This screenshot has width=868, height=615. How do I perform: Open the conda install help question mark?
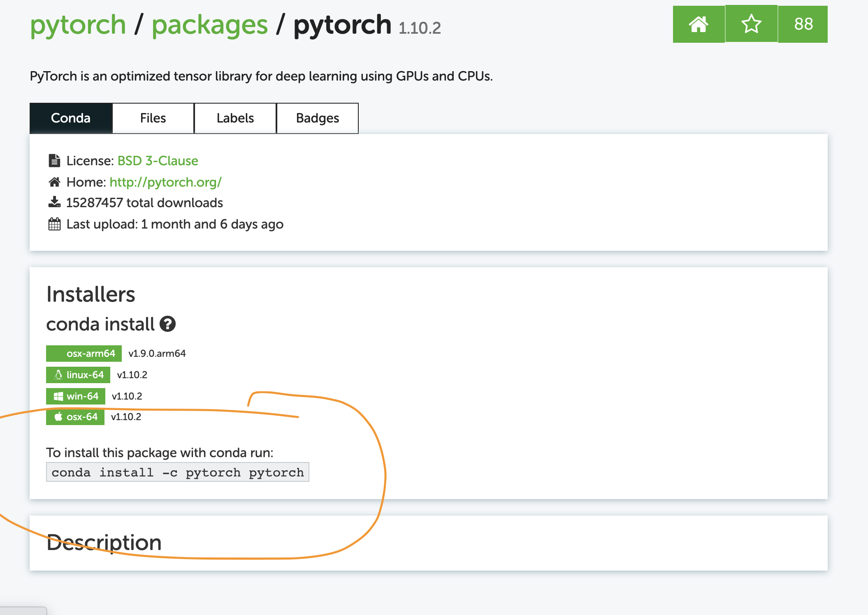167,324
